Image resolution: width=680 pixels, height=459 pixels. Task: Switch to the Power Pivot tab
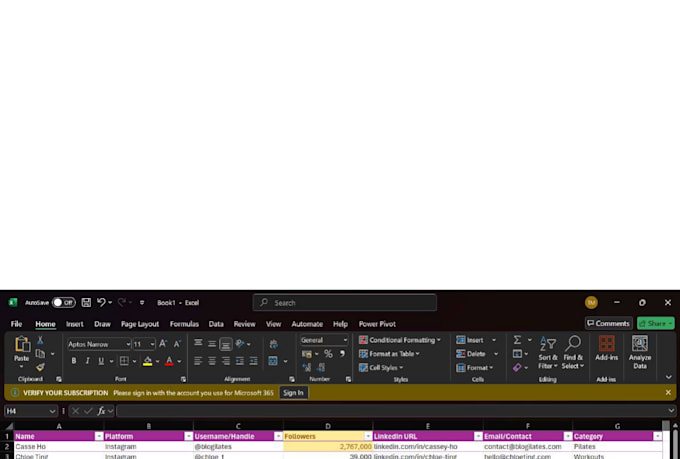coord(377,324)
